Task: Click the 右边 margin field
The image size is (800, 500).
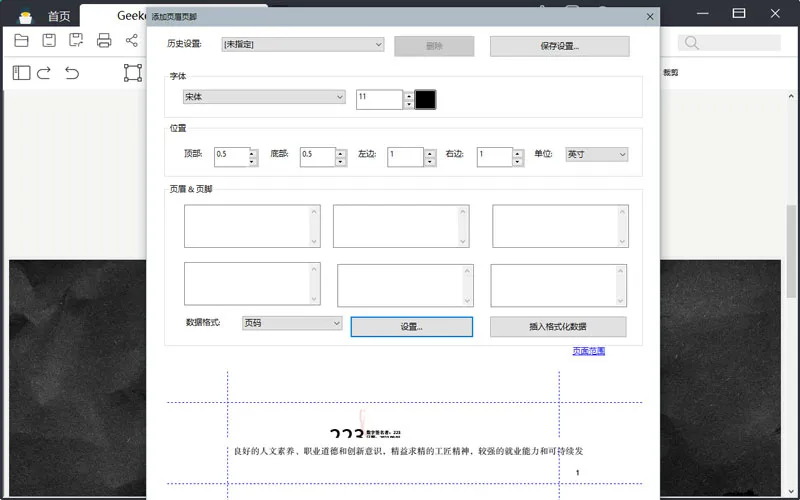Action: (494, 157)
